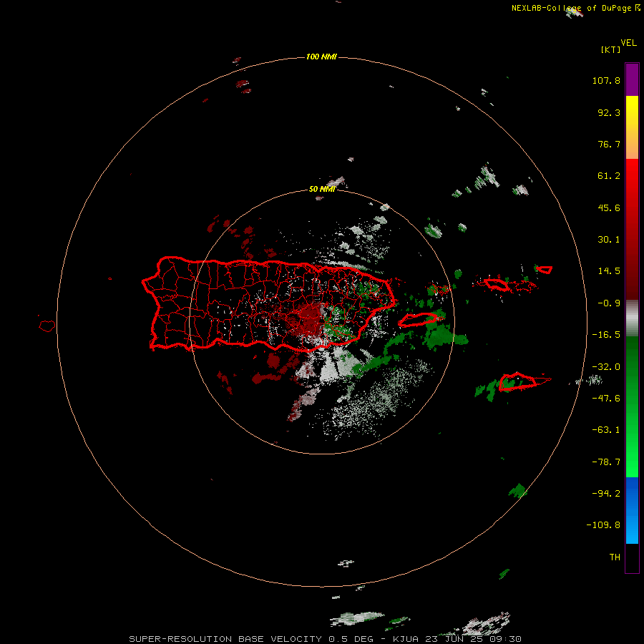Pick the purple segment of the velocity color bar
This screenshot has height=644, width=644.
pyautogui.click(x=632, y=79)
